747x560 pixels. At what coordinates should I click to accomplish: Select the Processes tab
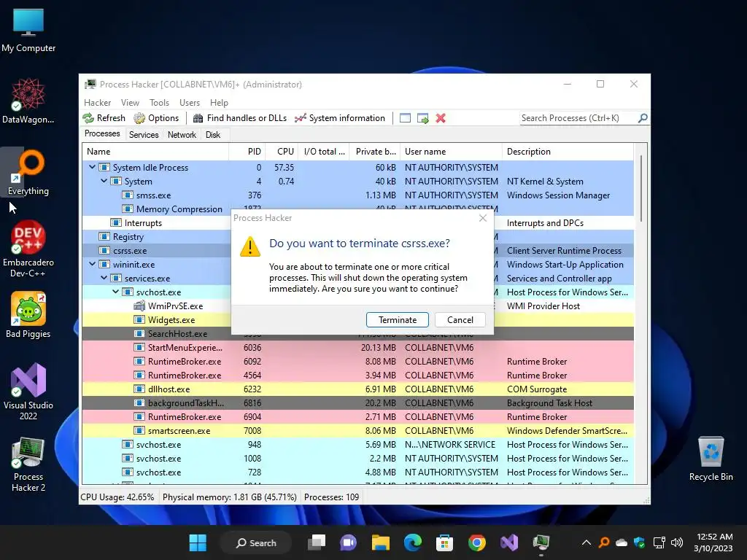pyautogui.click(x=102, y=134)
